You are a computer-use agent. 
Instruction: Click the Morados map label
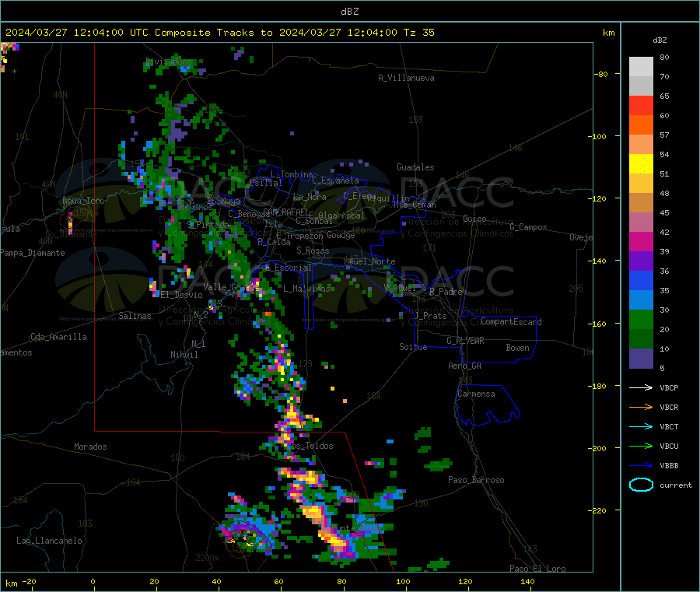point(90,447)
